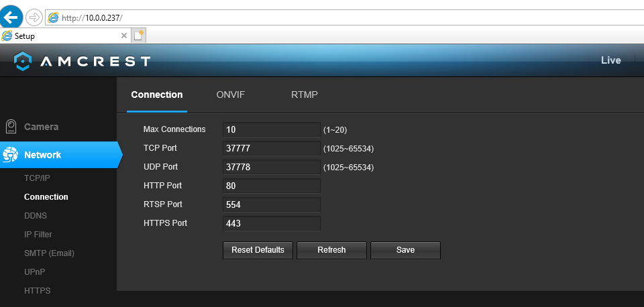The width and height of the screenshot is (644, 307).
Task: Save the connection settings
Action: (405, 250)
